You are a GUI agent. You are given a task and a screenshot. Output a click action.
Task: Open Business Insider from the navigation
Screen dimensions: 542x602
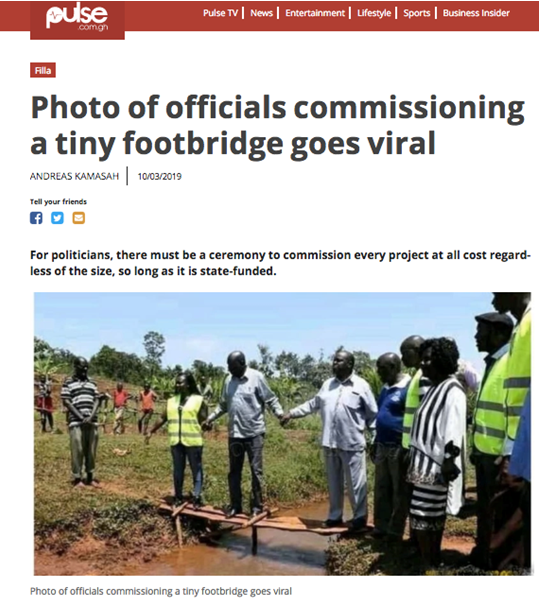(x=476, y=13)
